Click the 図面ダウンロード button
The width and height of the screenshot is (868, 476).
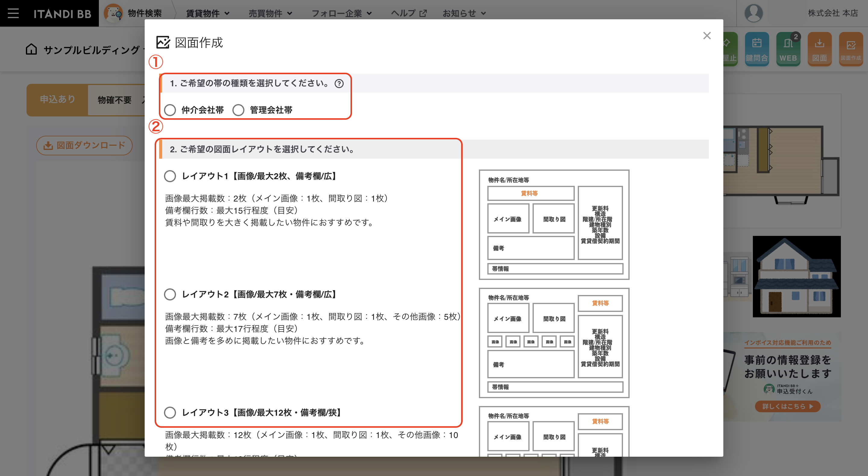pos(84,145)
